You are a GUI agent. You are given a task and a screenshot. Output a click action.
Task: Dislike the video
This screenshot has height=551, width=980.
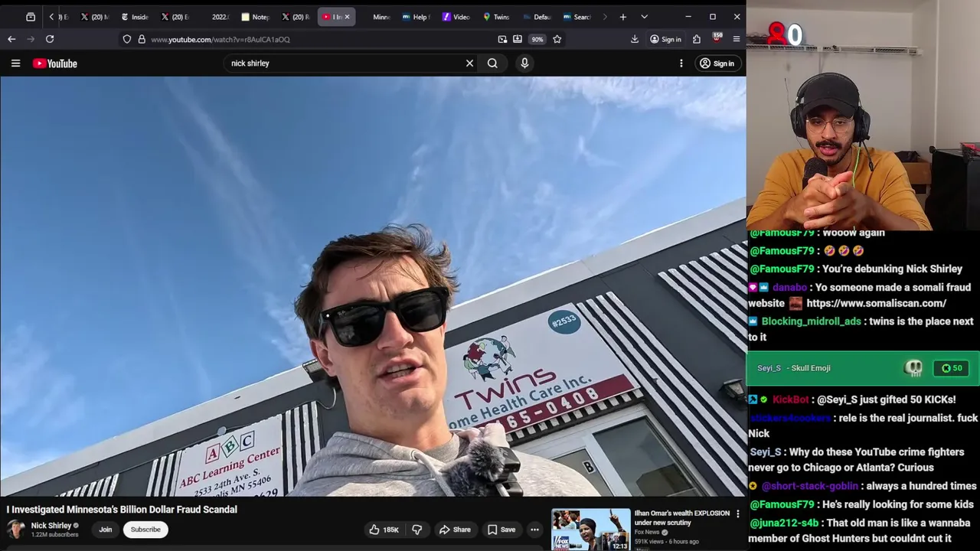tap(417, 530)
